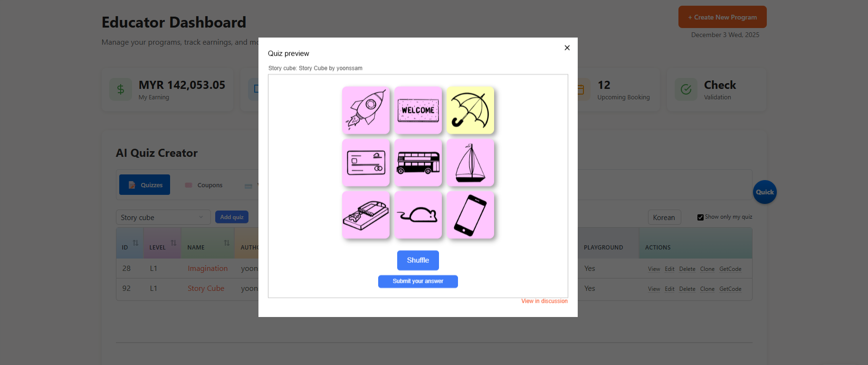Image resolution: width=868 pixels, height=365 pixels.
Task: Click the rocket story cube tile
Action: (x=366, y=110)
